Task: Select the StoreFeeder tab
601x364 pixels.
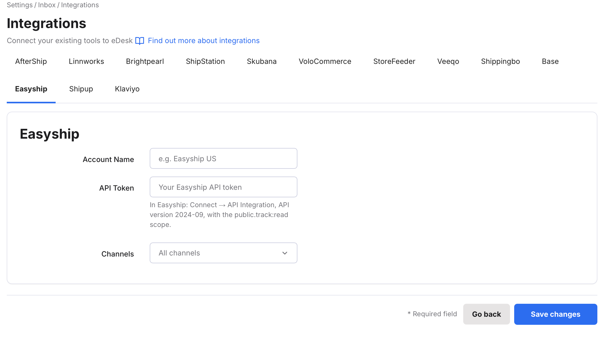Action: point(394,62)
